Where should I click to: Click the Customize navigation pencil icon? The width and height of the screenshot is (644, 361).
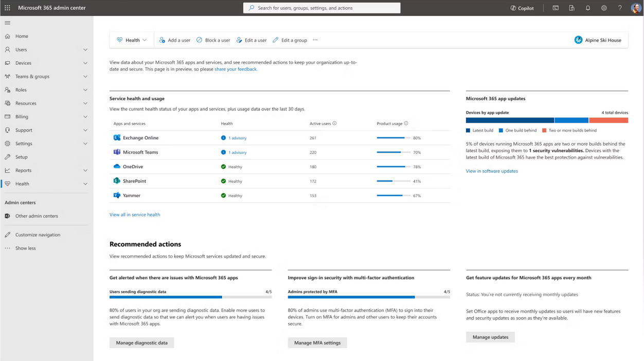7,234
